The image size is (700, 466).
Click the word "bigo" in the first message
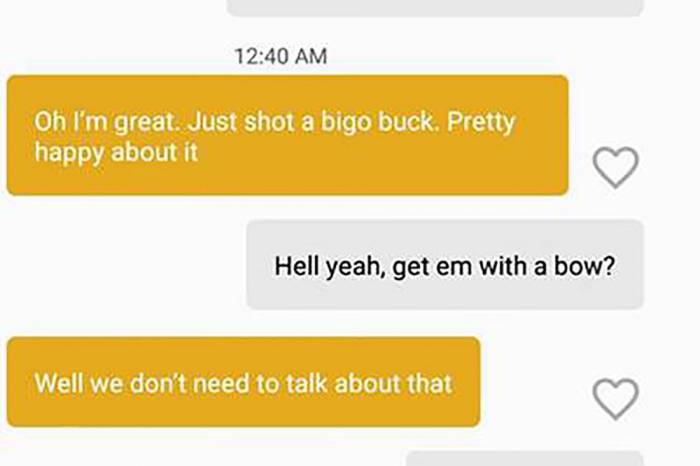pos(346,123)
